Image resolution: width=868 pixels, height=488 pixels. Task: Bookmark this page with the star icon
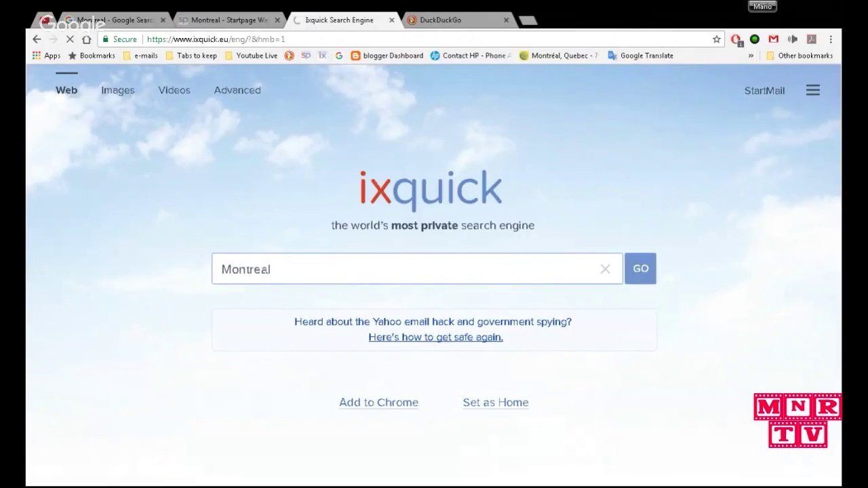click(x=716, y=39)
